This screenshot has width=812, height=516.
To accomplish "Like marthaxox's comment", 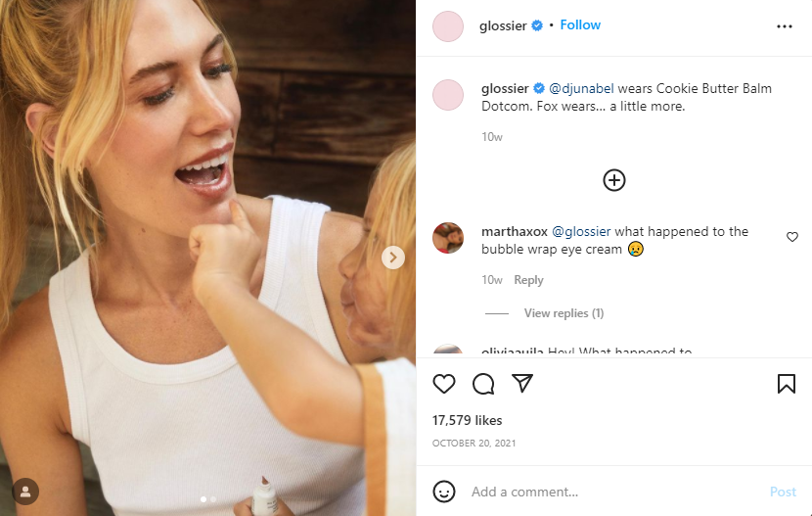I will tap(792, 237).
